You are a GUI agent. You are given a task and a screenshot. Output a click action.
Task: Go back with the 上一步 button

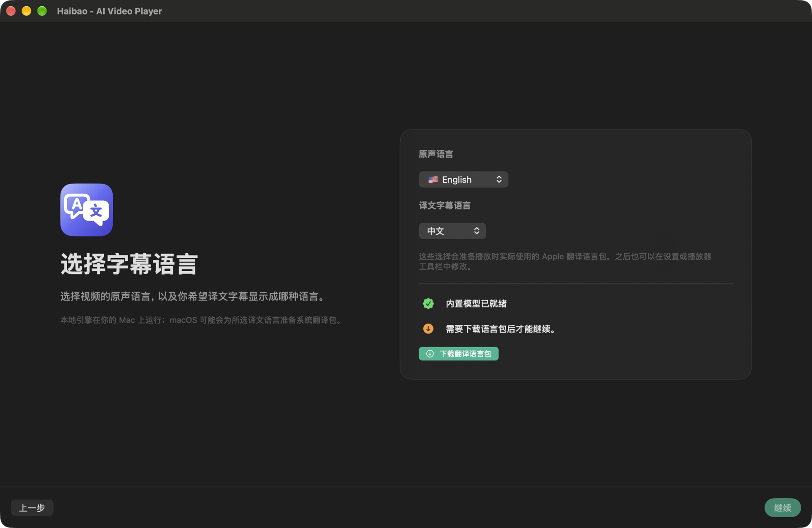tap(32, 508)
